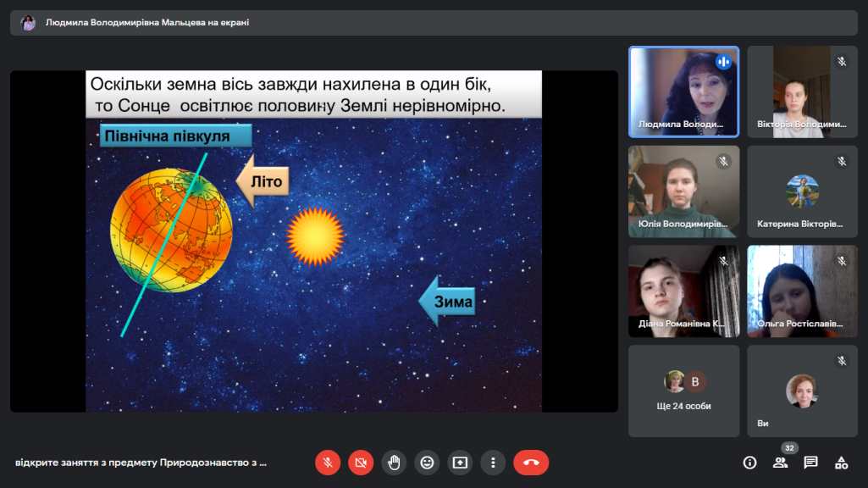The width and height of the screenshot is (868, 488).
Task: Open the chat panel
Action: [x=810, y=463]
